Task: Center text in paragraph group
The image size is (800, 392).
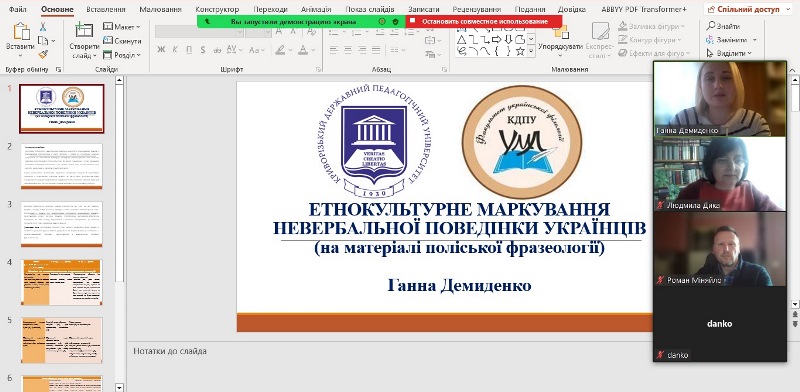Action: pos(348,50)
